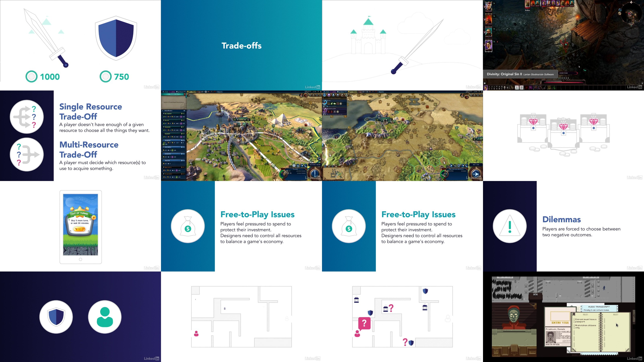Select the Brussels trade route
Viewport: 644px width, 362px height.
pos(174,169)
